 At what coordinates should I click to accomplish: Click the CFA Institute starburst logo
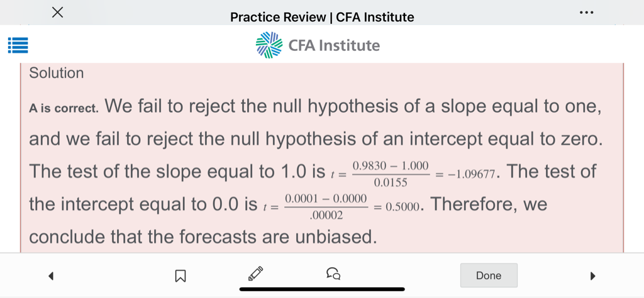tap(269, 45)
